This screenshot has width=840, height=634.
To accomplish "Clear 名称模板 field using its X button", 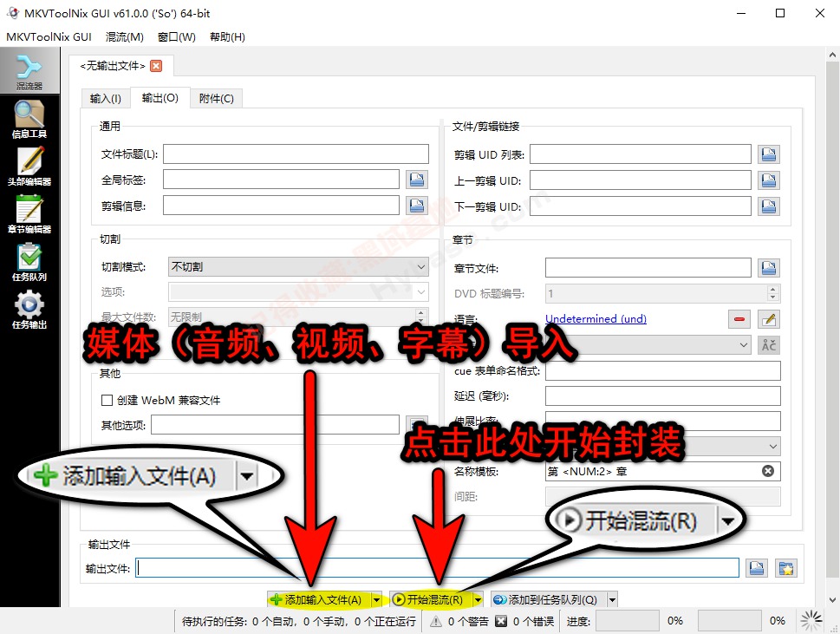I will pos(767,471).
